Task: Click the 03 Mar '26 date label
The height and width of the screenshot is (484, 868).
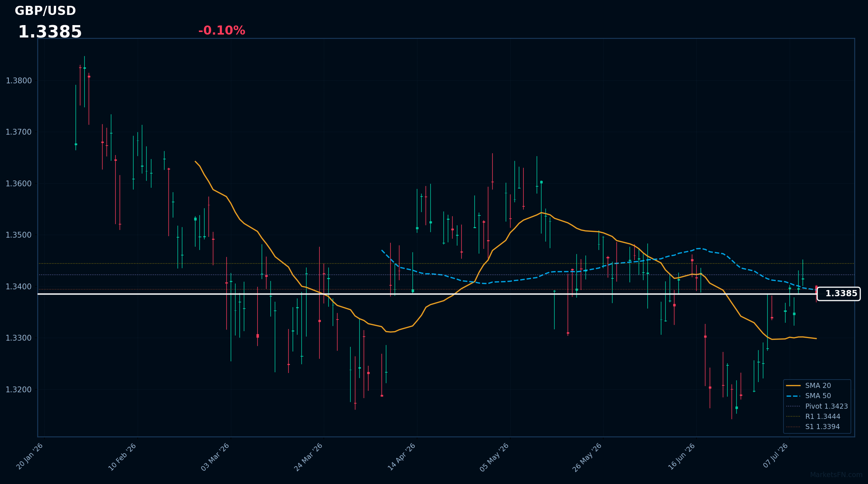Action: click(x=216, y=457)
